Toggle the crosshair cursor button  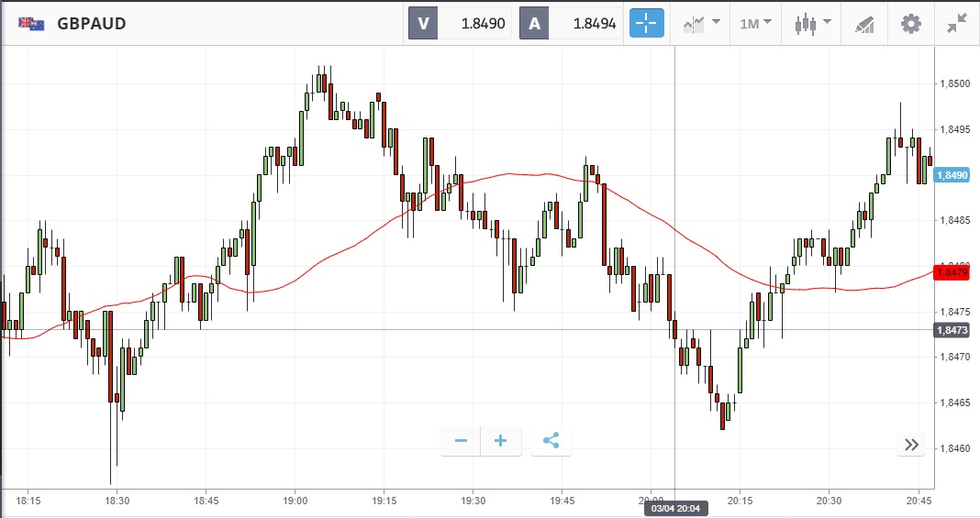click(x=647, y=24)
